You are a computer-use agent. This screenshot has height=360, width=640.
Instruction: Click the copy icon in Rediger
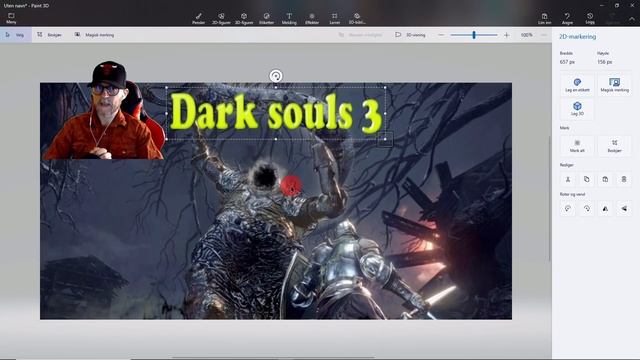(x=587, y=179)
